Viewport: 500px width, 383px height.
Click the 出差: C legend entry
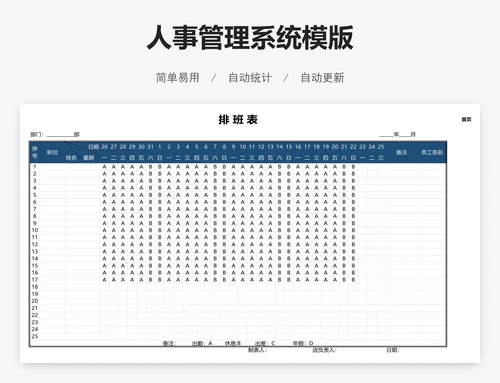coord(265,343)
